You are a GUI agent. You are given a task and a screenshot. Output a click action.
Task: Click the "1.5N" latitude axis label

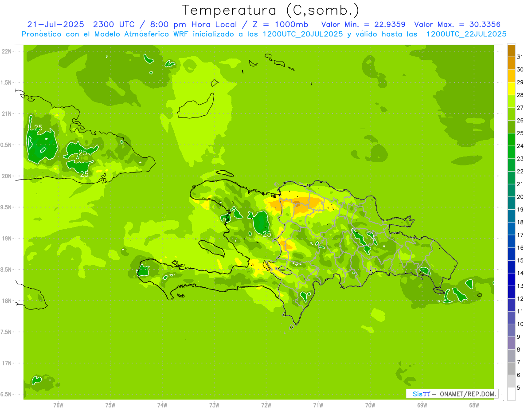coord(7,82)
